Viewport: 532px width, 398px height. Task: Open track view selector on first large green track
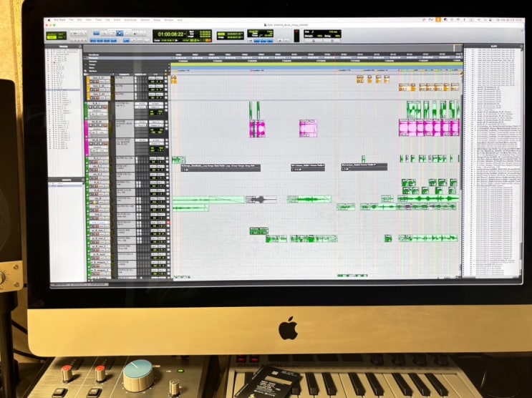97,111
